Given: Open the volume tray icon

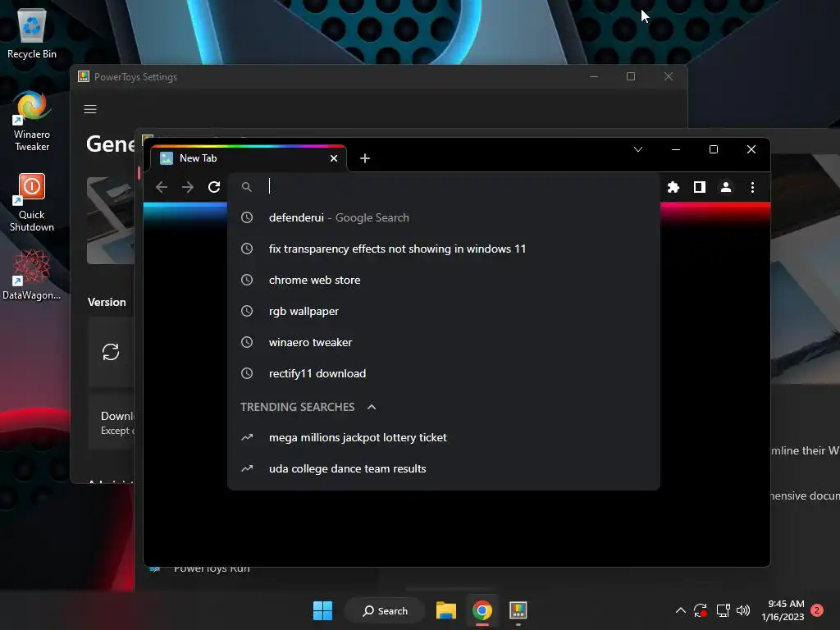Looking at the screenshot, I should (743, 610).
